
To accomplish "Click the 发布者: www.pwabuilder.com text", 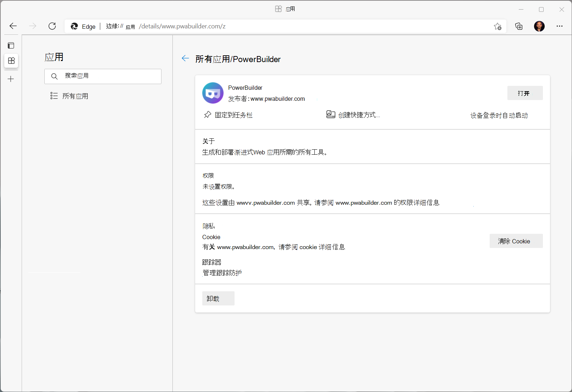I will pos(266,99).
